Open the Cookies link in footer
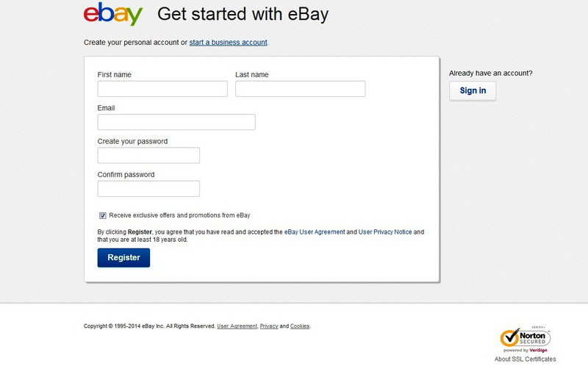The height and width of the screenshot is (377, 588). point(300,326)
